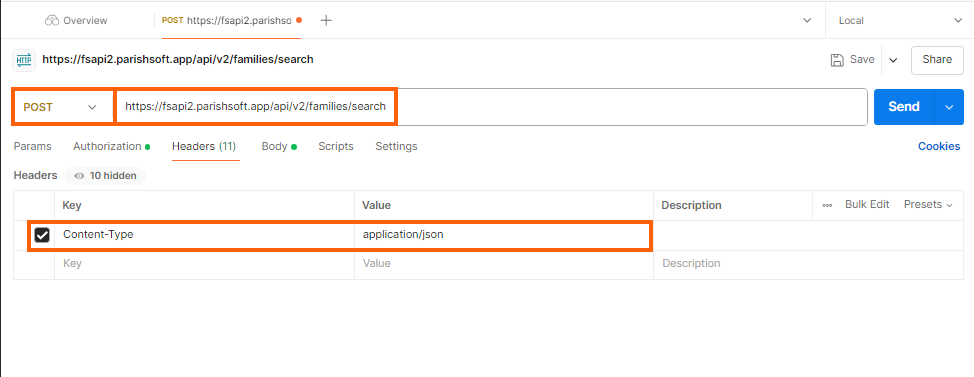
Task: Open a new request tab with plus icon
Action: click(326, 20)
